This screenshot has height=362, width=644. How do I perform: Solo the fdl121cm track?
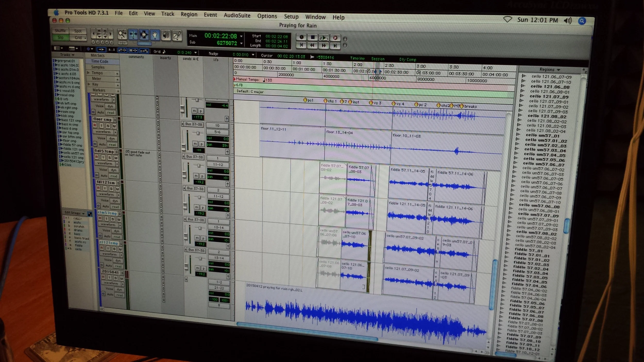(x=111, y=188)
